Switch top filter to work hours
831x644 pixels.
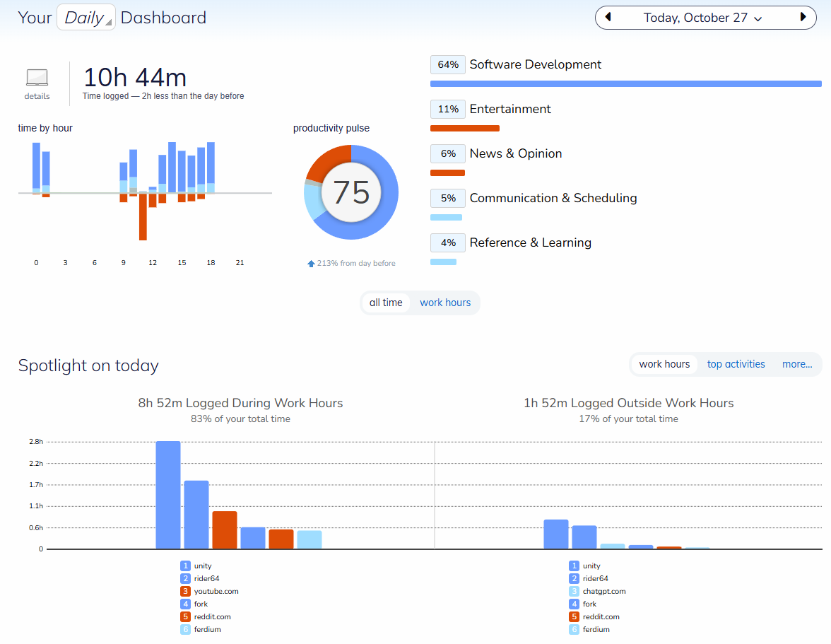pos(445,303)
